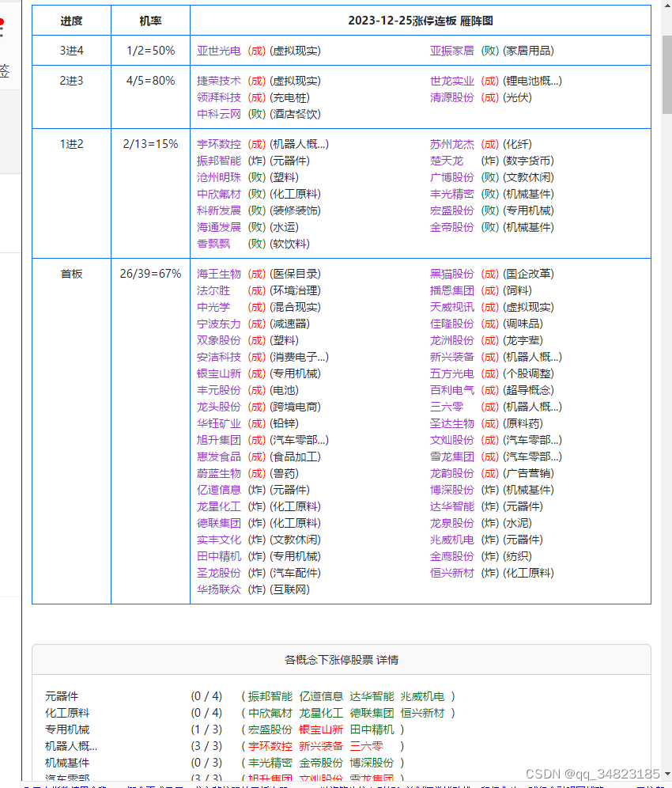Open the 清源股份 stock link
Viewport: 672px width, 788px height.
click(x=451, y=97)
